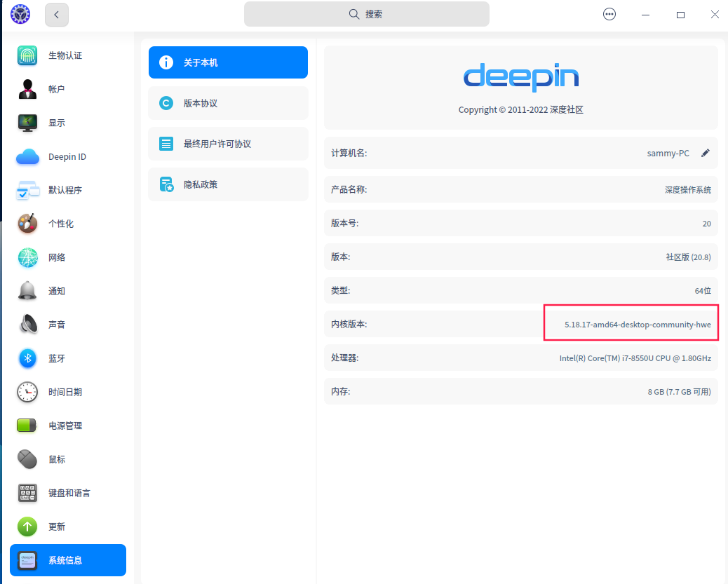The image size is (728, 584).
Task: Open the 生物认证 fingerprint icon
Action: point(27,55)
